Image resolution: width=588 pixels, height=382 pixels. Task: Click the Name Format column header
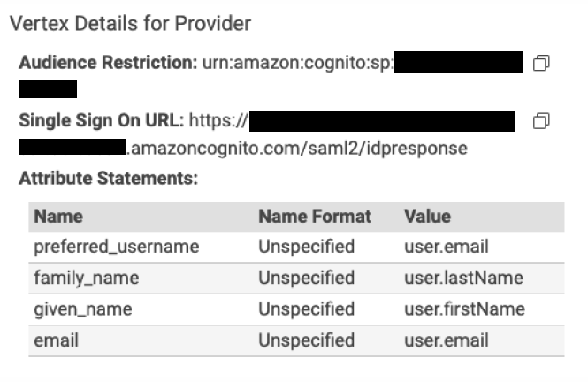tap(315, 217)
